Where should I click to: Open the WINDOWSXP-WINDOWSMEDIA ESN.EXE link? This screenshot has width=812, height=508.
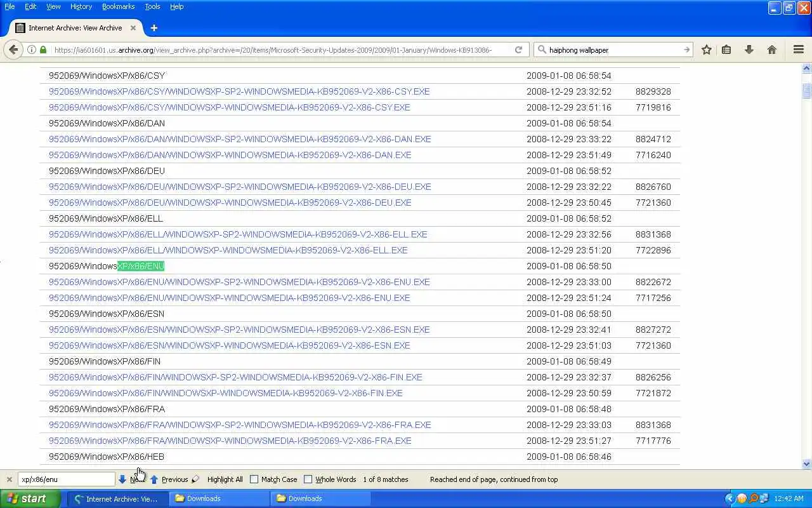pyautogui.click(x=230, y=345)
